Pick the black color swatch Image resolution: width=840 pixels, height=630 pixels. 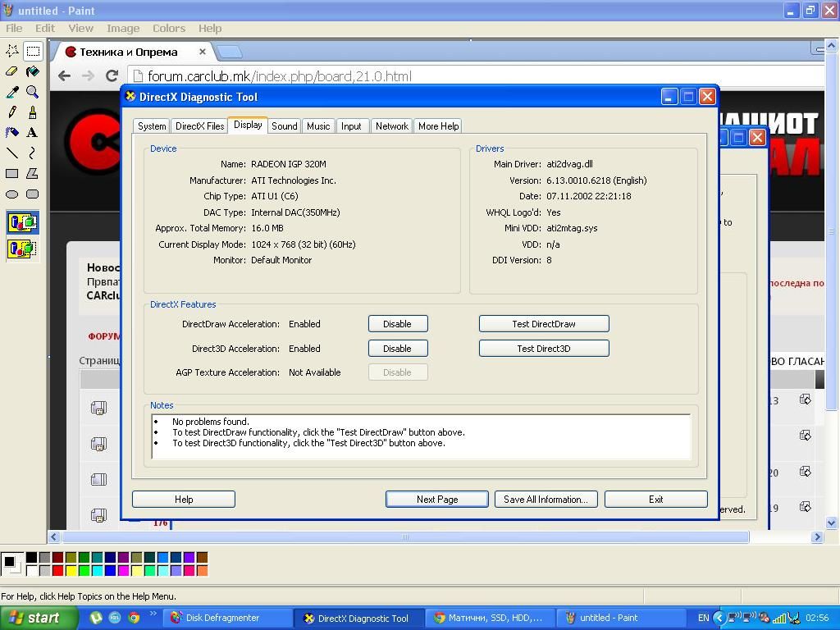point(32,558)
